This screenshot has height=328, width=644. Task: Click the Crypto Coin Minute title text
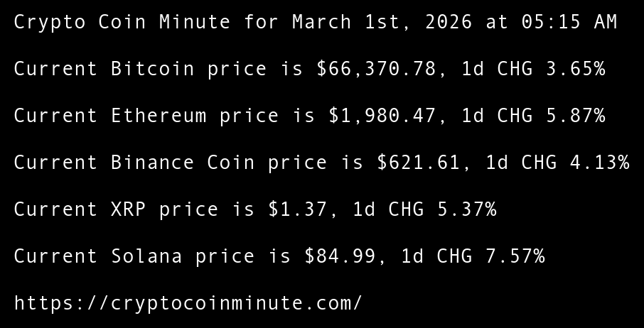coord(122,22)
